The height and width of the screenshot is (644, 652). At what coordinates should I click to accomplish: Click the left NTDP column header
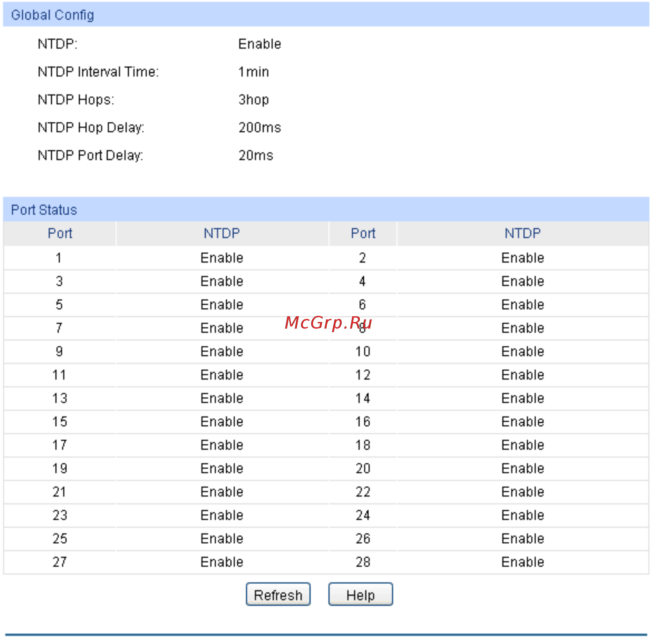tap(222, 233)
